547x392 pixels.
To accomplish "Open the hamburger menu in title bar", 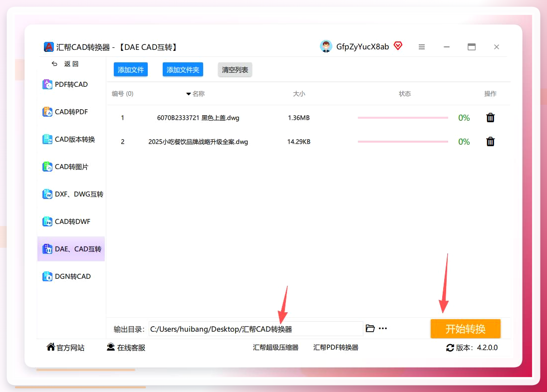I will point(422,47).
